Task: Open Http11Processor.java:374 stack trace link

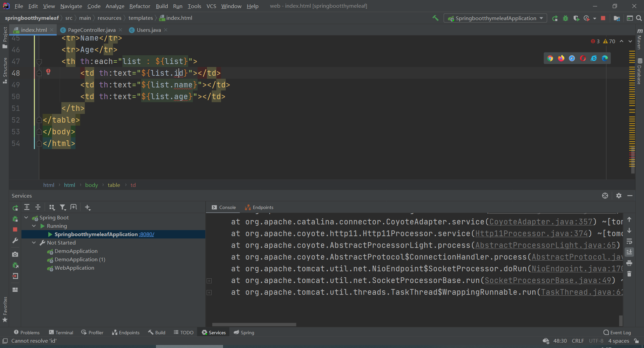Action: [x=532, y=233]
